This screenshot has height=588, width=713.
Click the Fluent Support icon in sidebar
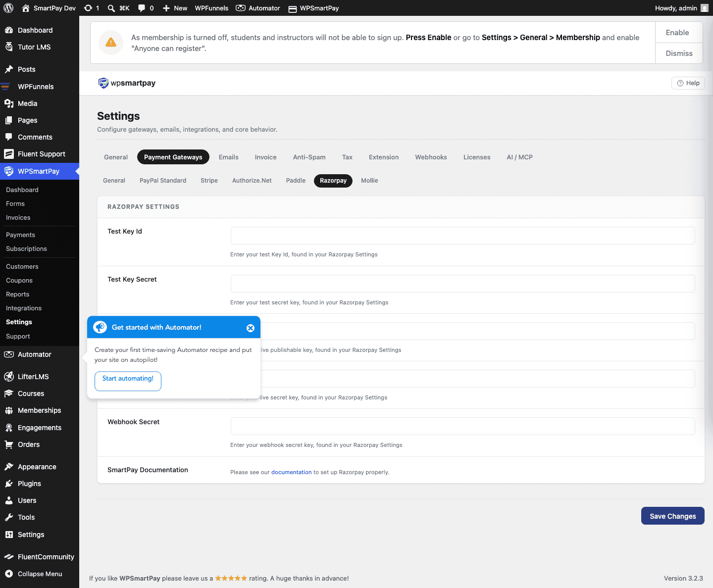9,154
